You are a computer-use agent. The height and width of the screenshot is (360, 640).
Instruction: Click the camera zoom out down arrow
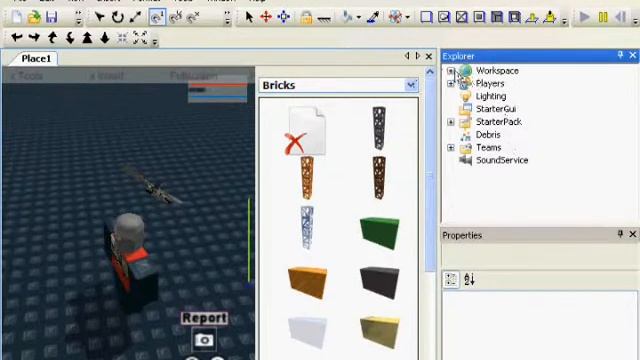105,38
